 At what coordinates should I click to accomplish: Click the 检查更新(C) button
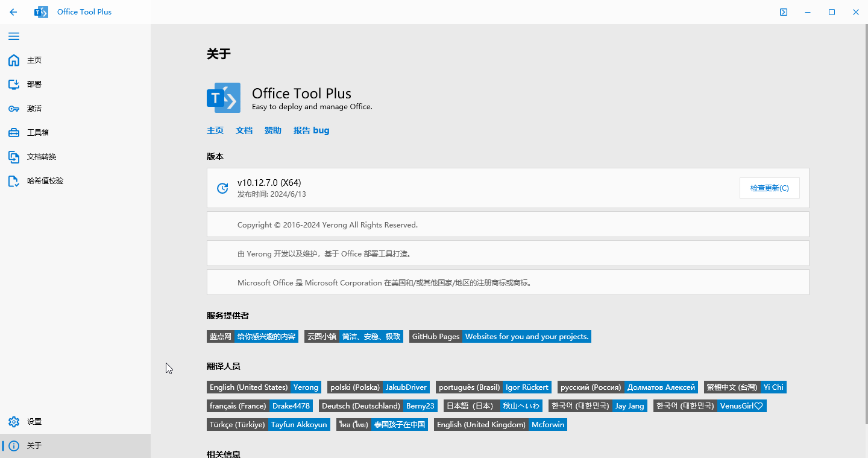coord(769,188)
